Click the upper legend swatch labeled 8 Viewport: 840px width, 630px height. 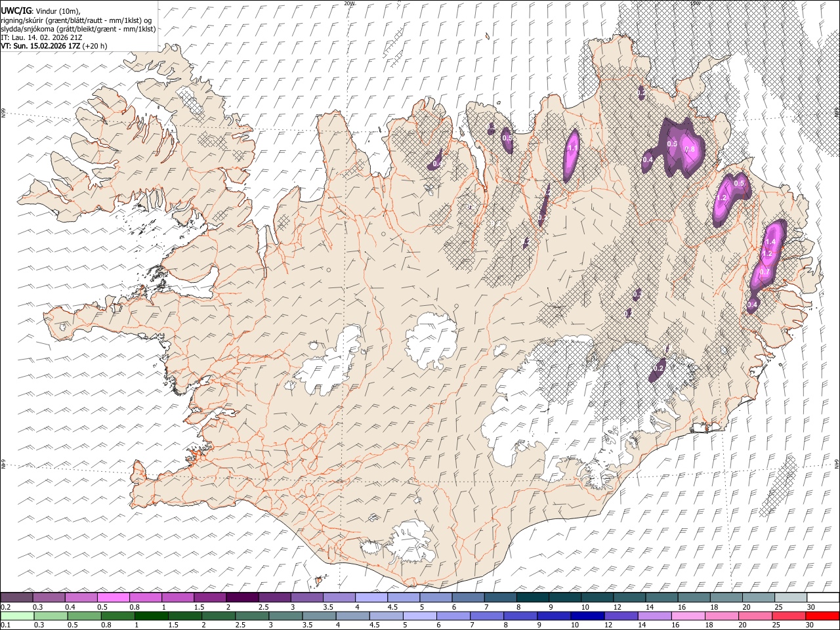point(532,597)
